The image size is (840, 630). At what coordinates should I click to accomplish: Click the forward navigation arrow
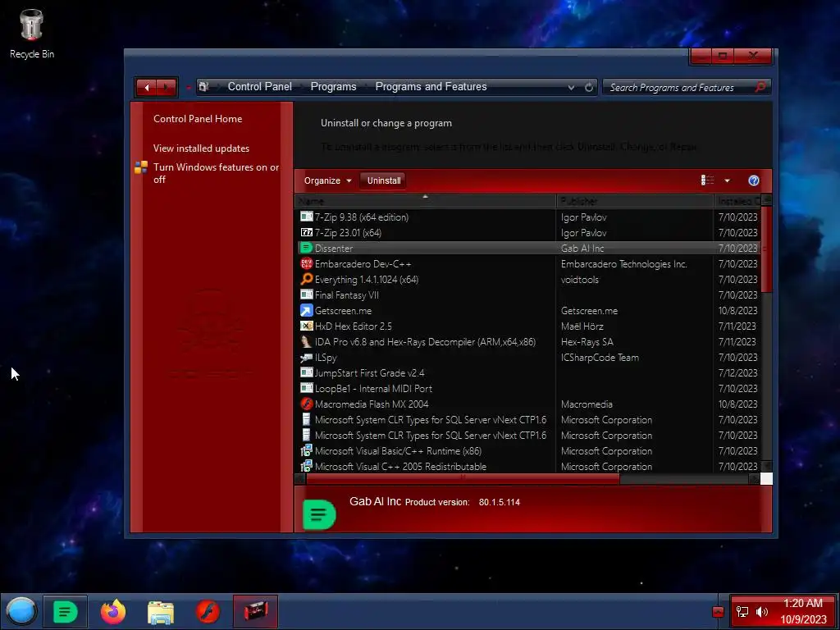(x=167, y=87)
